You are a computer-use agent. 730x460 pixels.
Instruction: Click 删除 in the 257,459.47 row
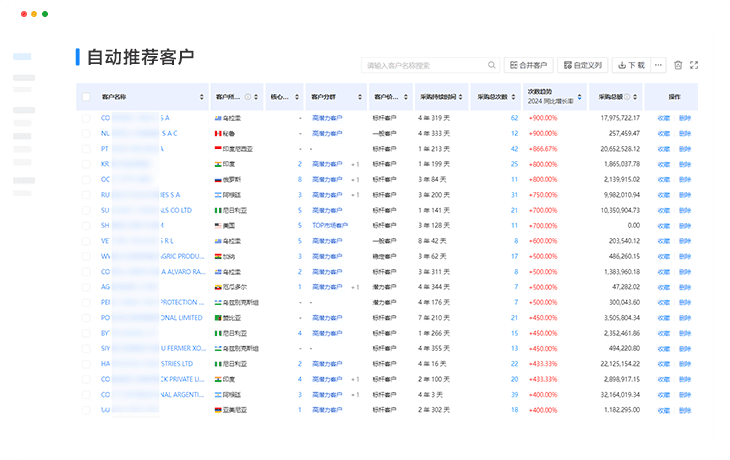tap(685, 134)
